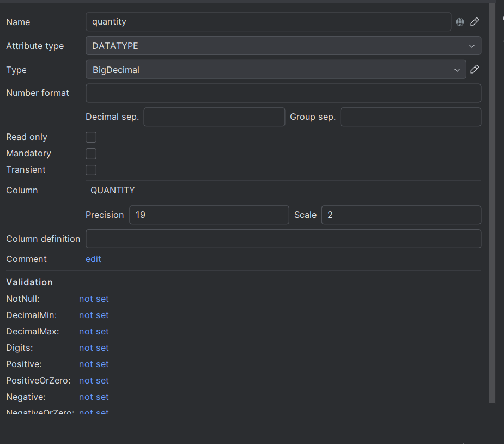This screenshot has width=504, height=444.
Task: Focus the Name input containing quantity
Action: [269, 22]
